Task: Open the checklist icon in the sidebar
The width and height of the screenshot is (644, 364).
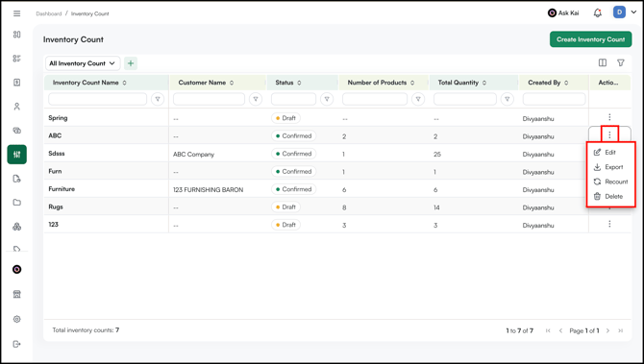Action: click(17, 59)
